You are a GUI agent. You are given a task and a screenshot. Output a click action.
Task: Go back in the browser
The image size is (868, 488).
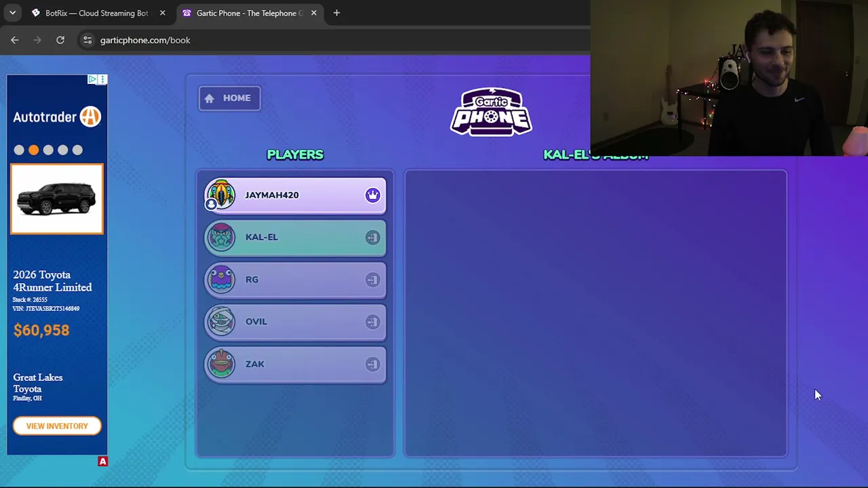(14, 40)
